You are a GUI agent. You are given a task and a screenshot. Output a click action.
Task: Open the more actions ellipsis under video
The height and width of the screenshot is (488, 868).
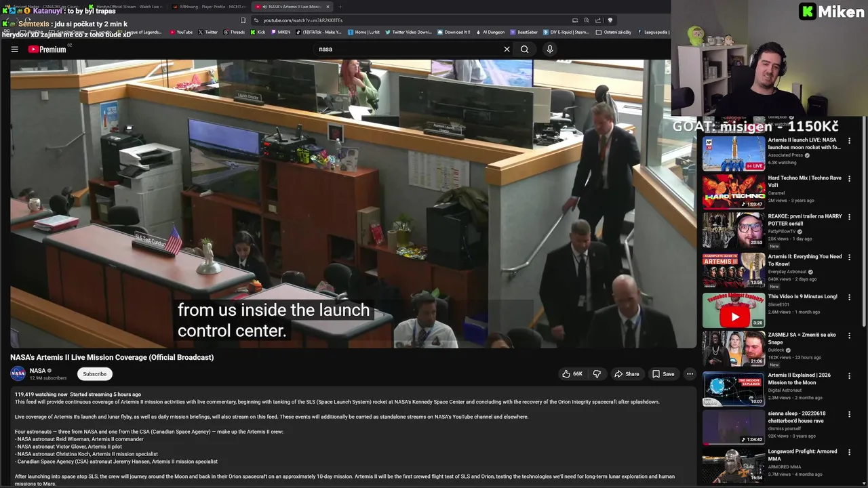[x=690, y=373]
